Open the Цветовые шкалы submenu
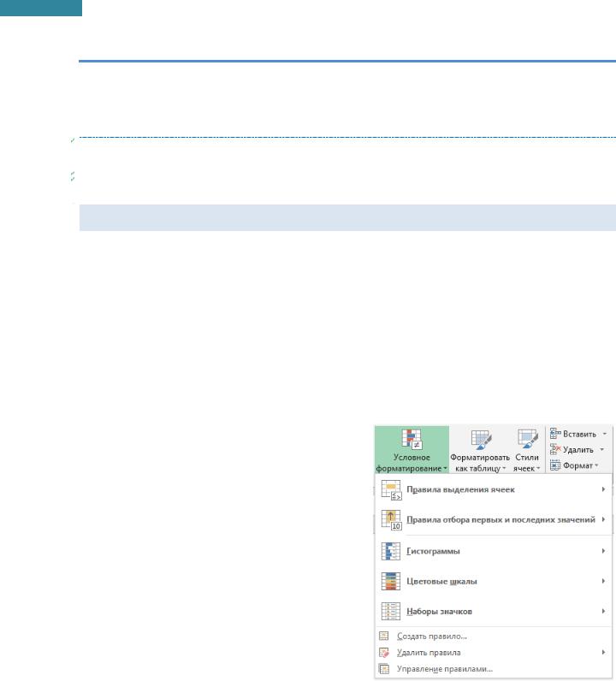616x681 pixels. tap(493, 581)
